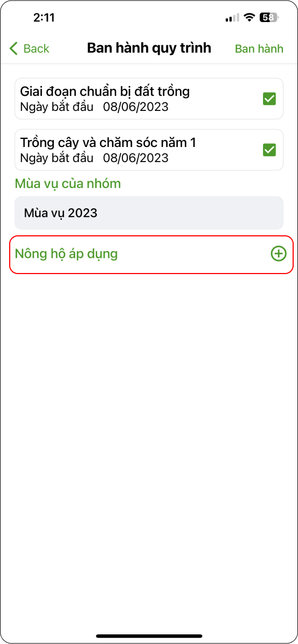The height and width of the screenshot is (644, 298).
Task: Uncheck Trồng cây và chăm sóc năm 1 checkbox
Action: pos(269,150)
